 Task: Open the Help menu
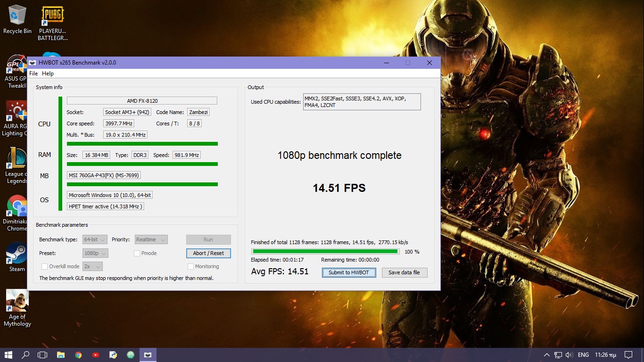pos(48,74)
